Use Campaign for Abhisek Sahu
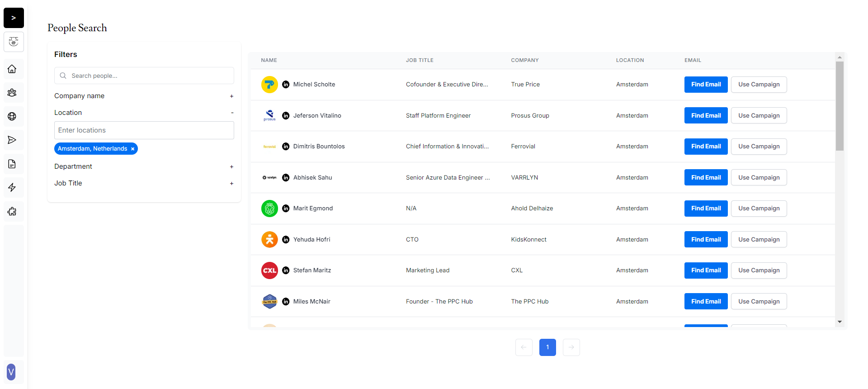The width and height of the screenshot is (868, 389). point(759,177)
